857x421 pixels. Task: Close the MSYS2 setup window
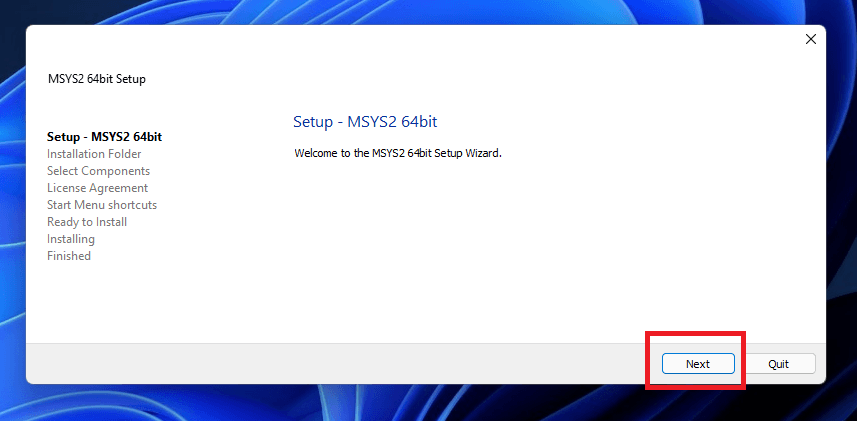coord(811,39)
